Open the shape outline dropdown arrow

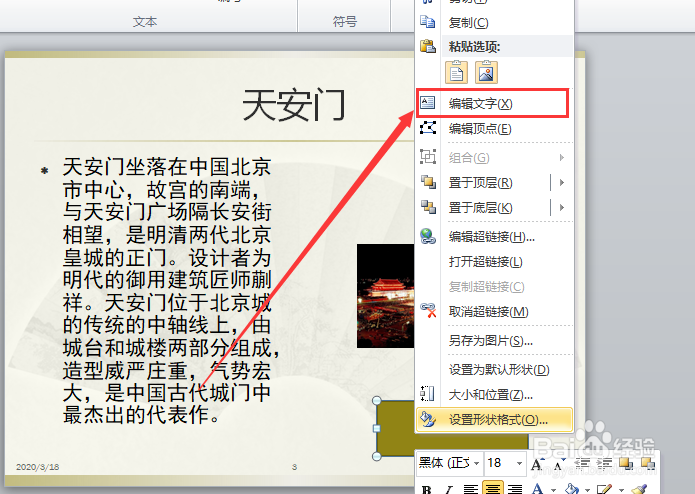click(621, 490)
